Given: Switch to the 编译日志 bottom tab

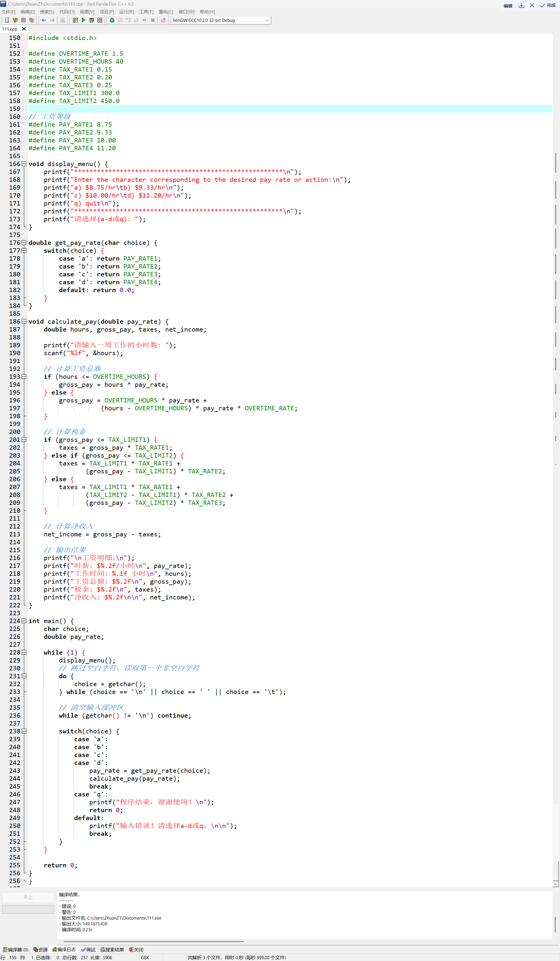Looking at the screenshot, I should 64,950.
